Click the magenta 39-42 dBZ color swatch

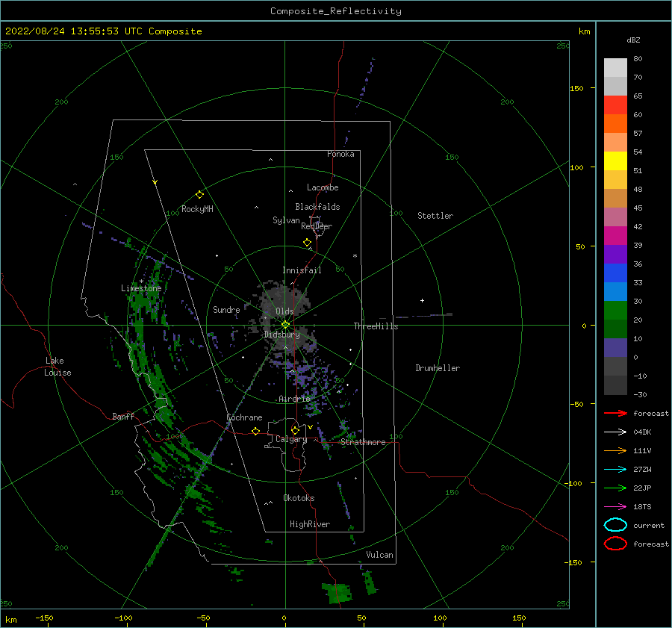tap(615, 236)
